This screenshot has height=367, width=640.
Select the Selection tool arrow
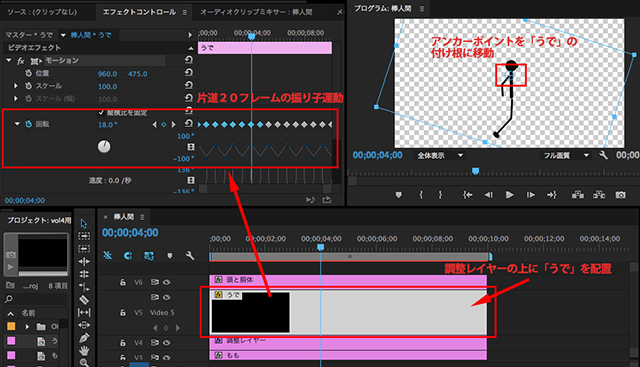84,223
